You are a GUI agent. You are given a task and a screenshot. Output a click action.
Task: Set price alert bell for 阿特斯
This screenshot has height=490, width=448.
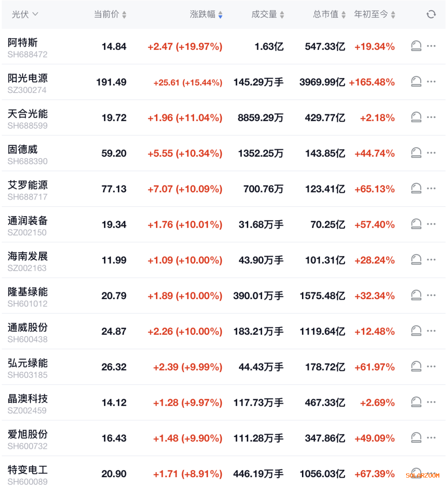point(416,46)
